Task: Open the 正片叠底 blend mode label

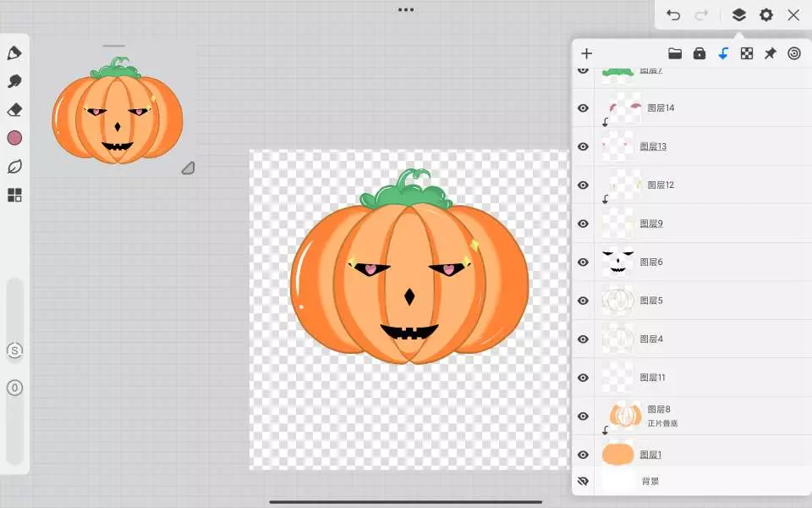Action: click(662, 423)
